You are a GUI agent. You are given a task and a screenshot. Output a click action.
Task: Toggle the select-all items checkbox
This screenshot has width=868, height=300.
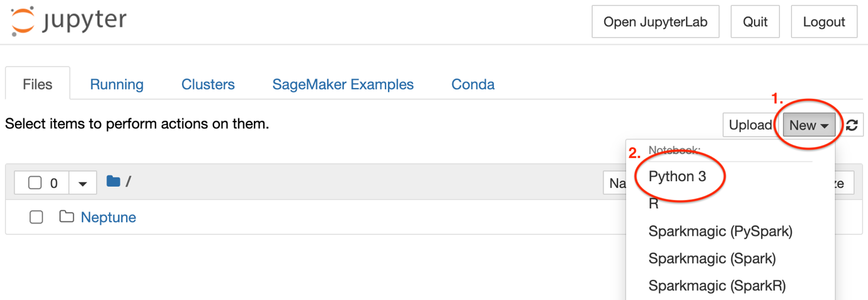tap(35, 183)
